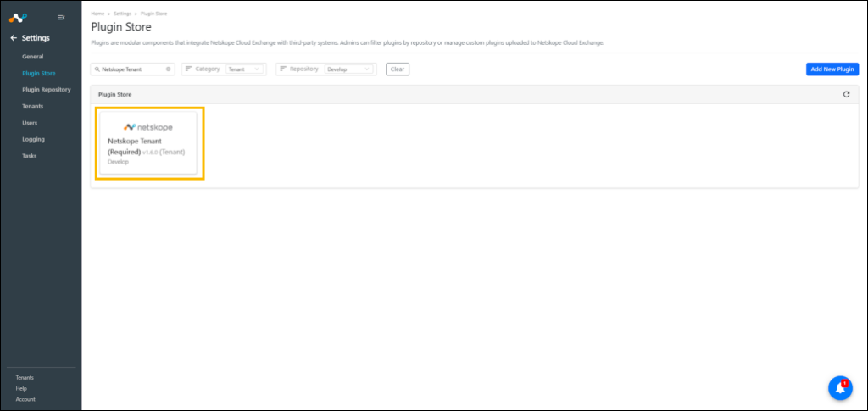The width and height of the screenshot is (868, 411).
Task: Focus the Netskope Tenant search field
Action: [x=132, y=69]
